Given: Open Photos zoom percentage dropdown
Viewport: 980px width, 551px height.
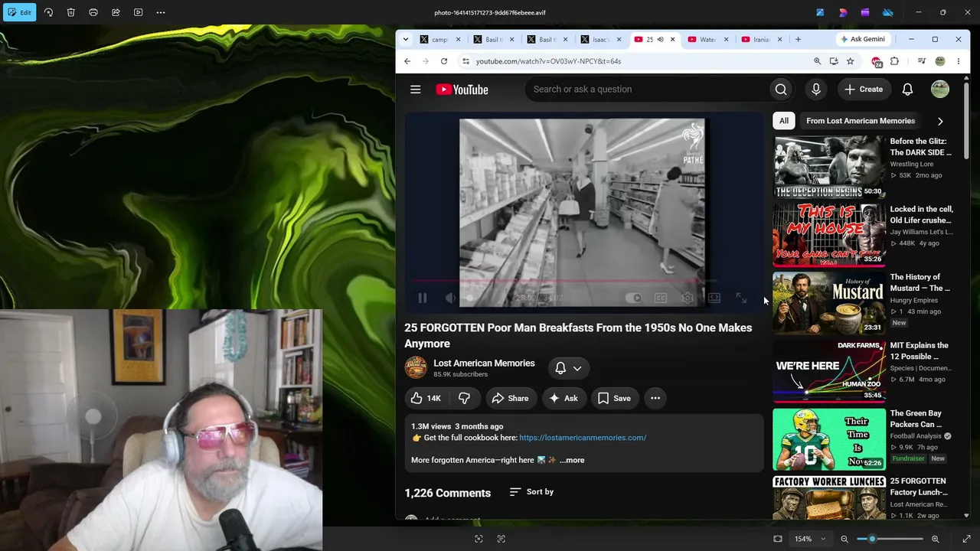Looking at the screenshot, I should pyautogui.click(x=810, y=539).
